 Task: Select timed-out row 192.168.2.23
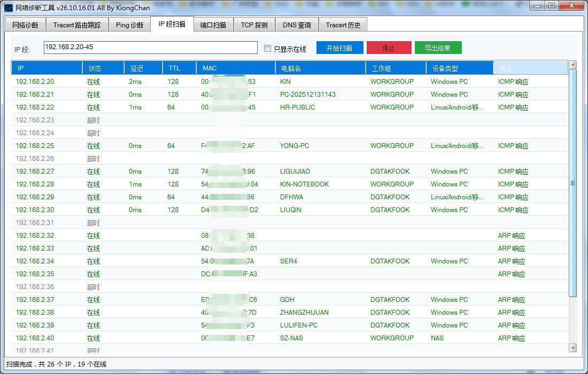click(289, 120)
